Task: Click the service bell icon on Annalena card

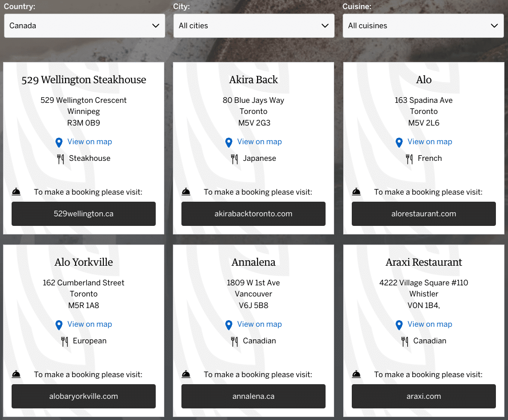Action: pos(186,375)
